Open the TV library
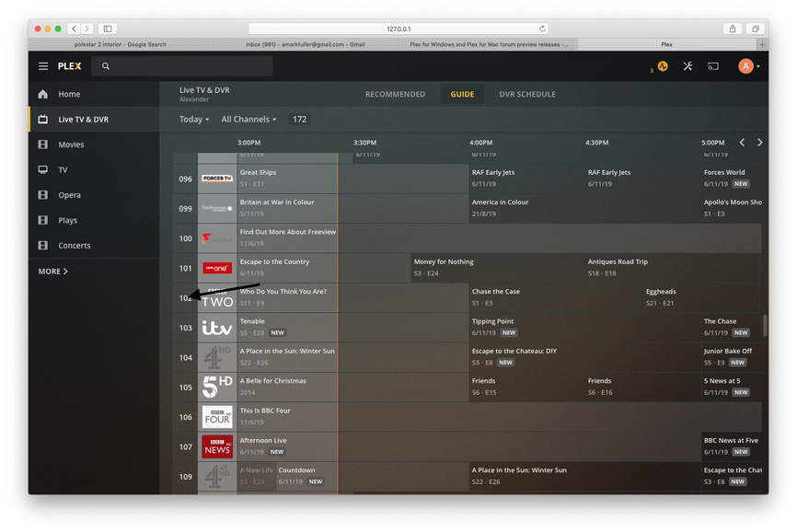Image resolution: width=797 pixels, height=532 pixels. tap(94, 169)
